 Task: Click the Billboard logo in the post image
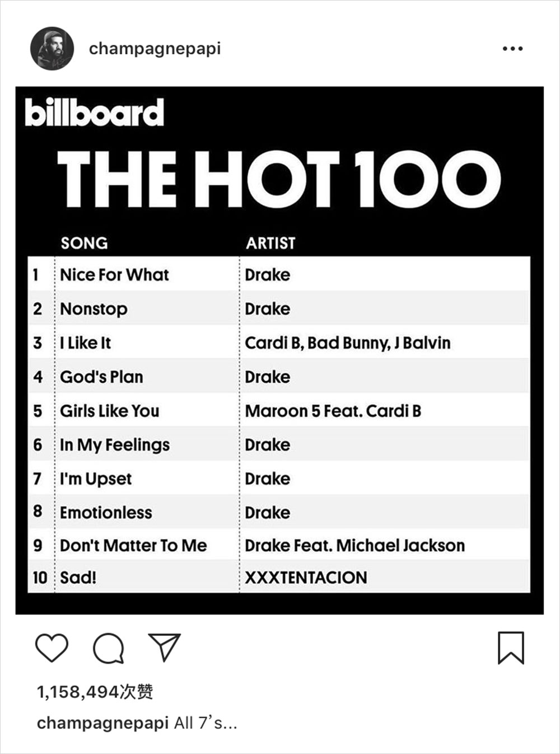point(95,113)
